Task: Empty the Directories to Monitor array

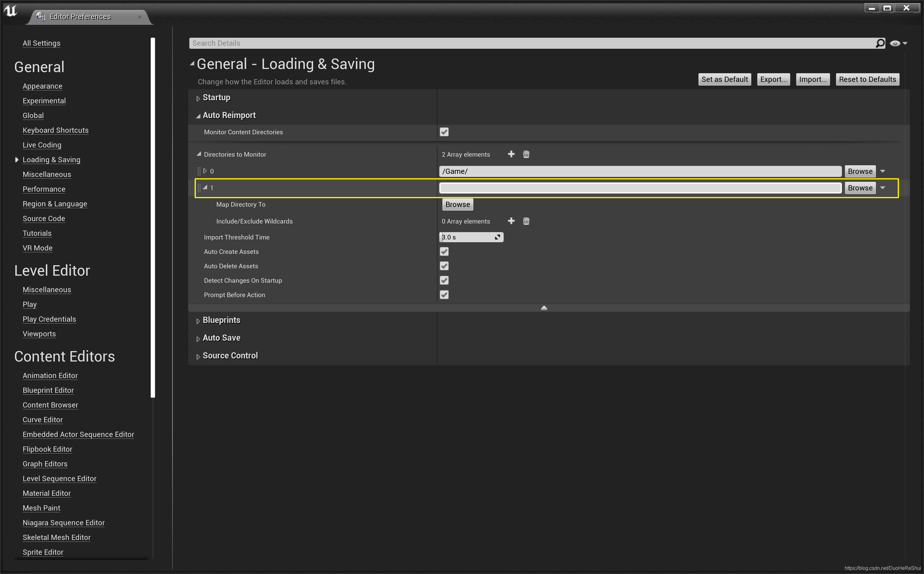Action: point(526,154)
